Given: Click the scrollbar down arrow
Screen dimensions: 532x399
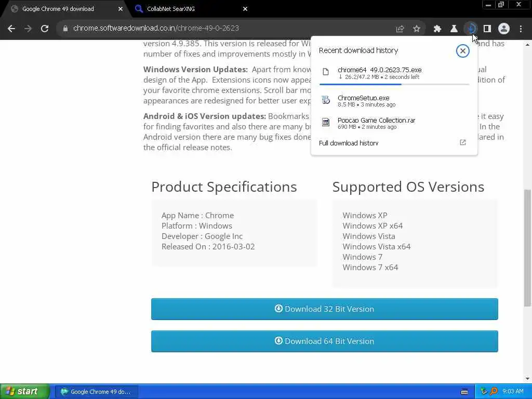Looking at the screenshot, I should (x=527, y=379).
